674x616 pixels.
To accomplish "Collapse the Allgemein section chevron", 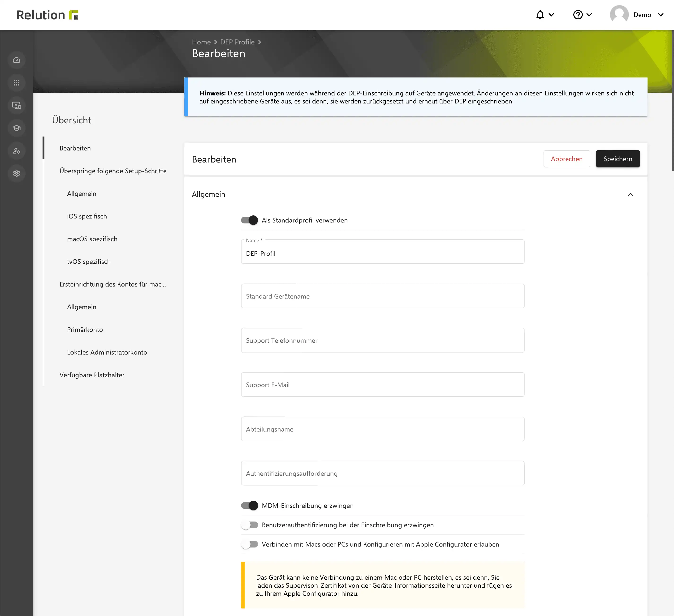I will (630, 194).
